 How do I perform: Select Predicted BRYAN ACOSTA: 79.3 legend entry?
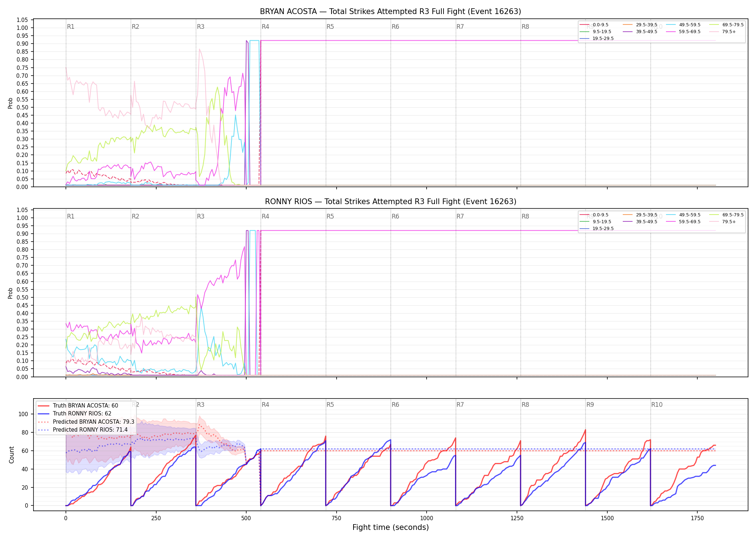pos(86,422)
